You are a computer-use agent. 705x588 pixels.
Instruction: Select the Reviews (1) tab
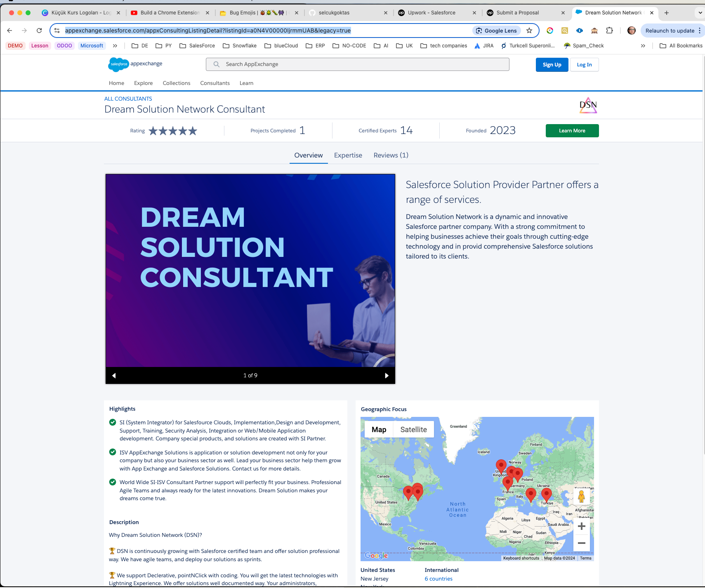(391, 155)
